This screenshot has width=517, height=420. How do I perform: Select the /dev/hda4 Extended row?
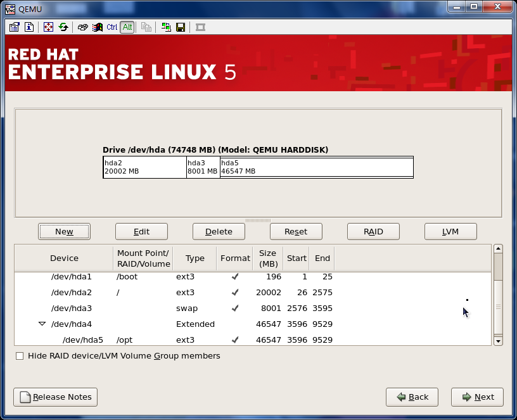[253, 324]
